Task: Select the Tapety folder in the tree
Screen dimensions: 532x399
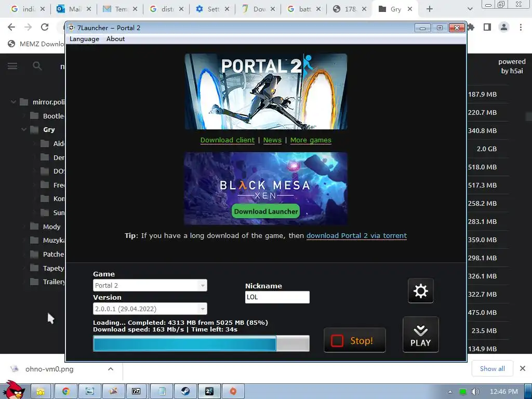Action: 47,268
